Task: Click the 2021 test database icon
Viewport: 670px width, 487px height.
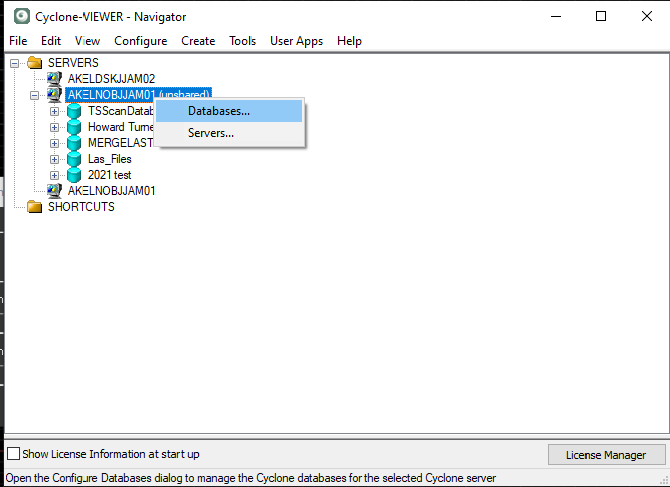Action: click(x=74, y=175)
